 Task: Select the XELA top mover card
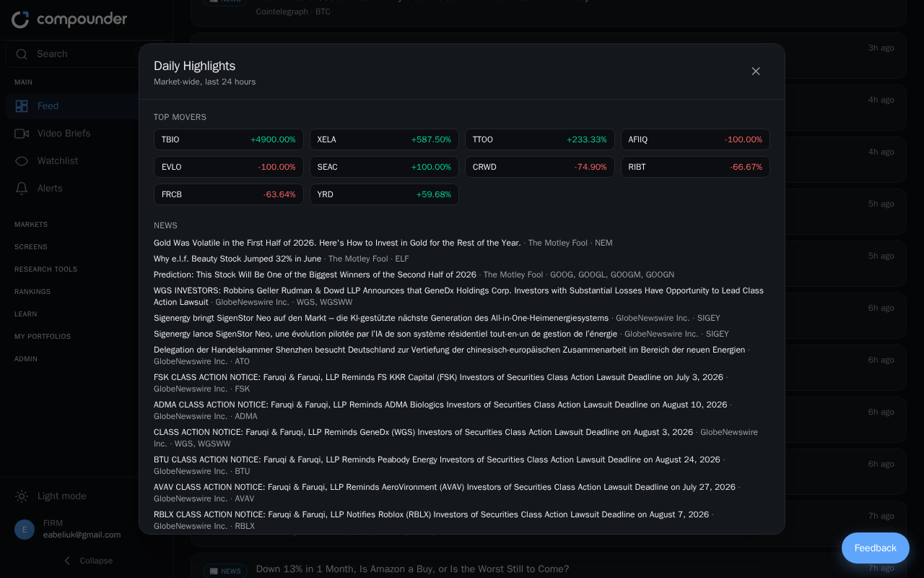pyautogui.click(x=384, y=139)
